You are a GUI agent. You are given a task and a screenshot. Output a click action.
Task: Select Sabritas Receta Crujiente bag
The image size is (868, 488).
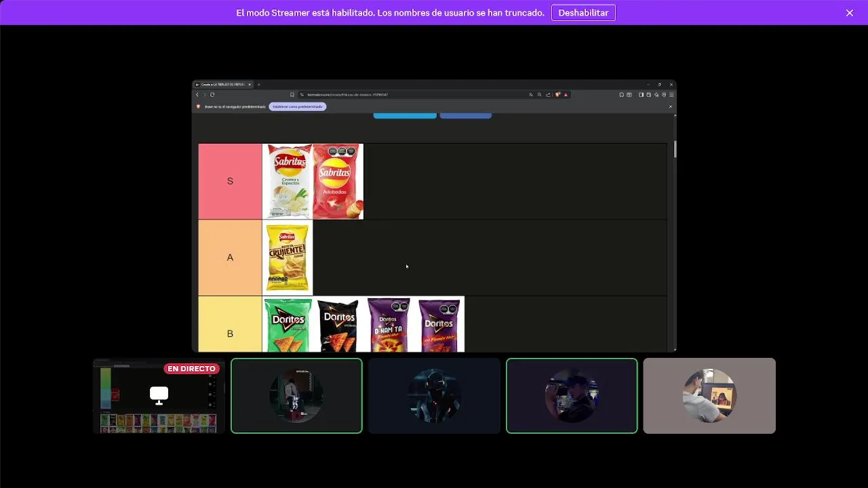click(288, 258)
